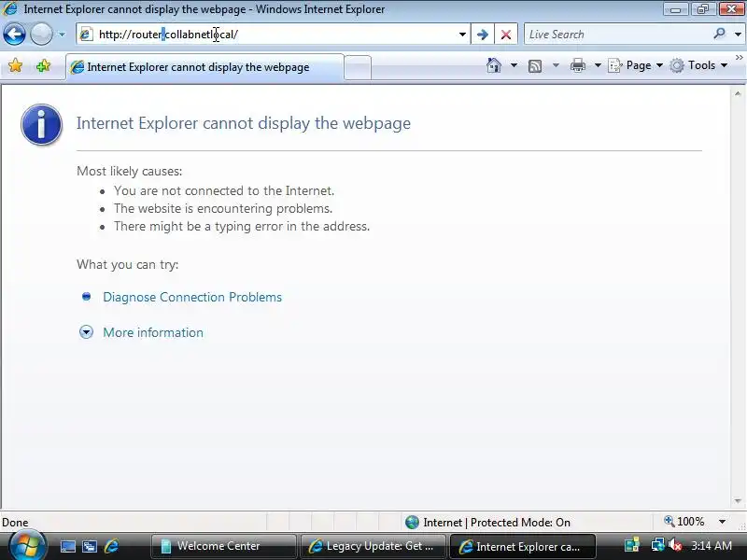Click the address bar URL field
The image size is (747, 560).
click(274, 35)
